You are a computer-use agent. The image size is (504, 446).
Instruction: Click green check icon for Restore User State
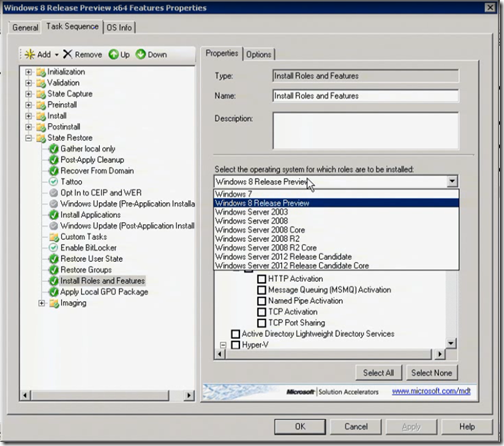(54, 259)
